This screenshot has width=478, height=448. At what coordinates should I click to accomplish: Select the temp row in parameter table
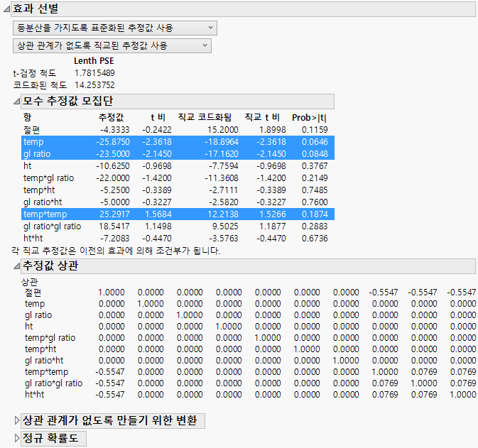[178, 142]
